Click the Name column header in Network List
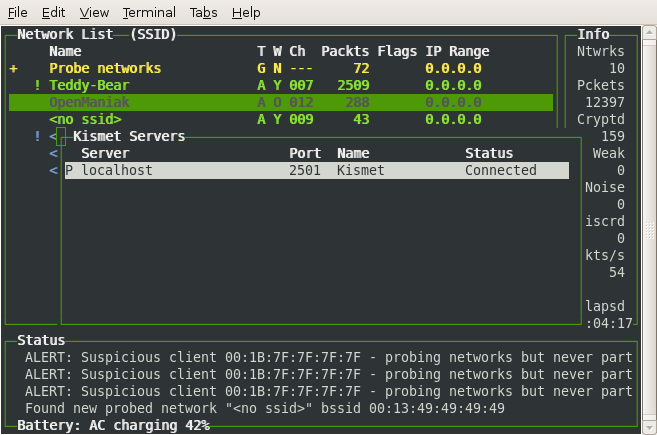 click(x=65, y=51)
